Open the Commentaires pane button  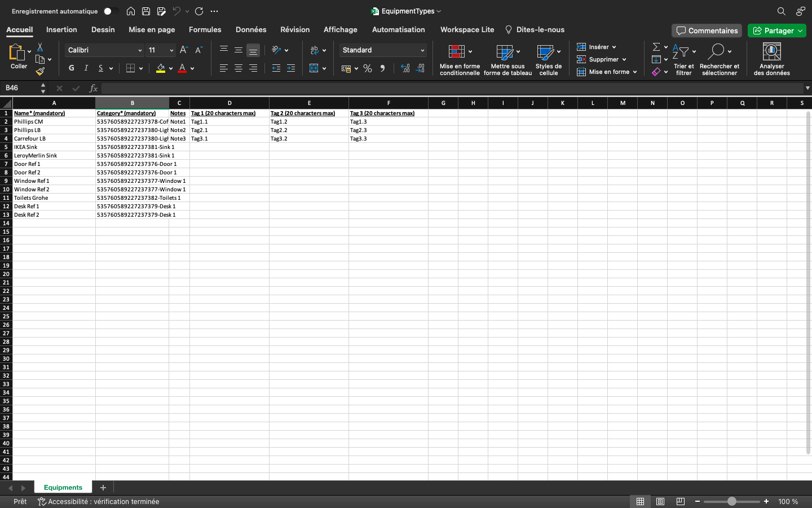(x=707, y=30)
